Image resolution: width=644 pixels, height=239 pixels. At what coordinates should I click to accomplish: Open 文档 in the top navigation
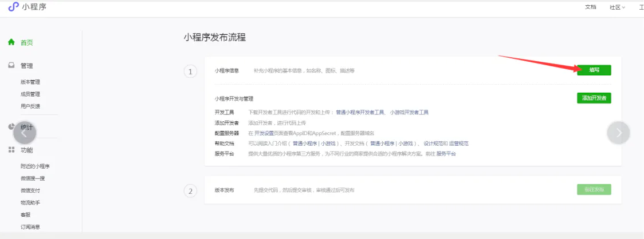coord(590,7)
